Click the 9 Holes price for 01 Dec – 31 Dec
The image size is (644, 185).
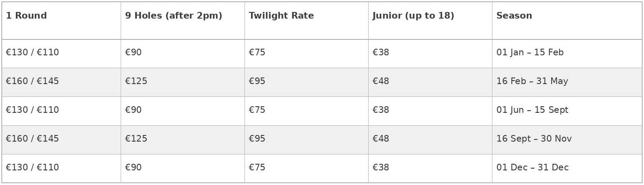(x=133, y=168)
